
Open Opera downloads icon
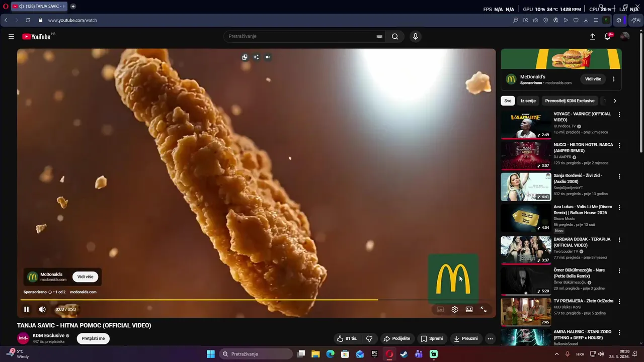pyautogui.click(x=586, y=20)
